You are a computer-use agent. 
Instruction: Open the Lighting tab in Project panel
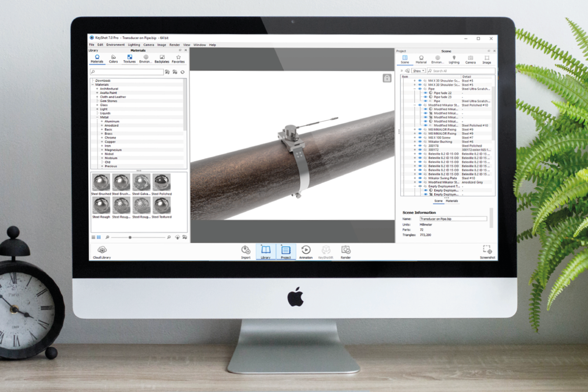454,59
